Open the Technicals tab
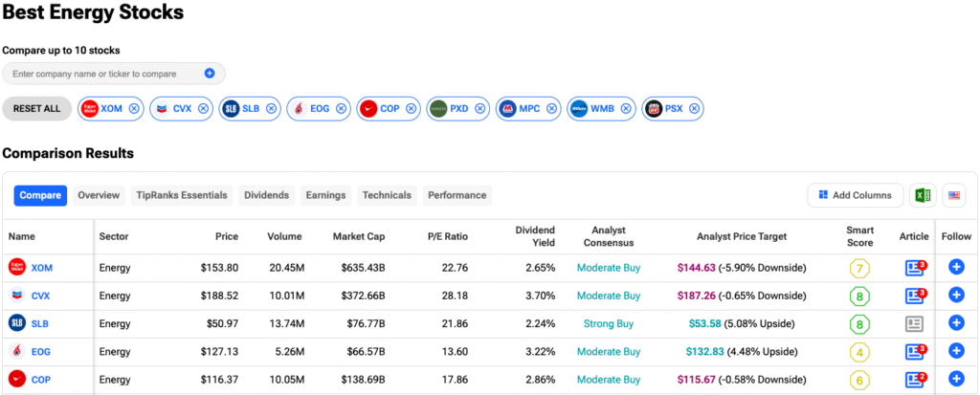Screen dimensions: 980x395 point(387,195)
